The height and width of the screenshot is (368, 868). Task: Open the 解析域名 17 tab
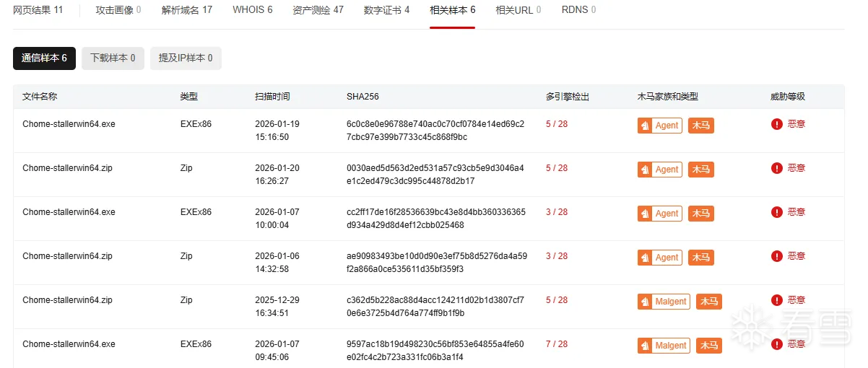(187, 10)
